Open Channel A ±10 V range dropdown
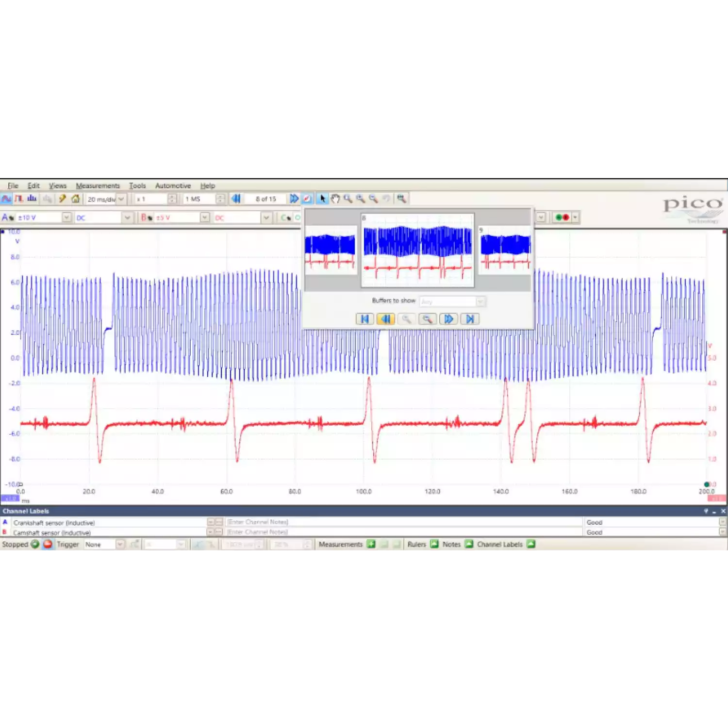 tap(67, 217)
